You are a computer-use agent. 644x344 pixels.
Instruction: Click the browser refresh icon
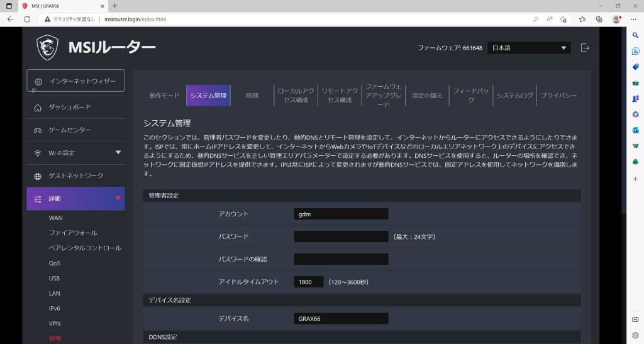click(27, 19)
